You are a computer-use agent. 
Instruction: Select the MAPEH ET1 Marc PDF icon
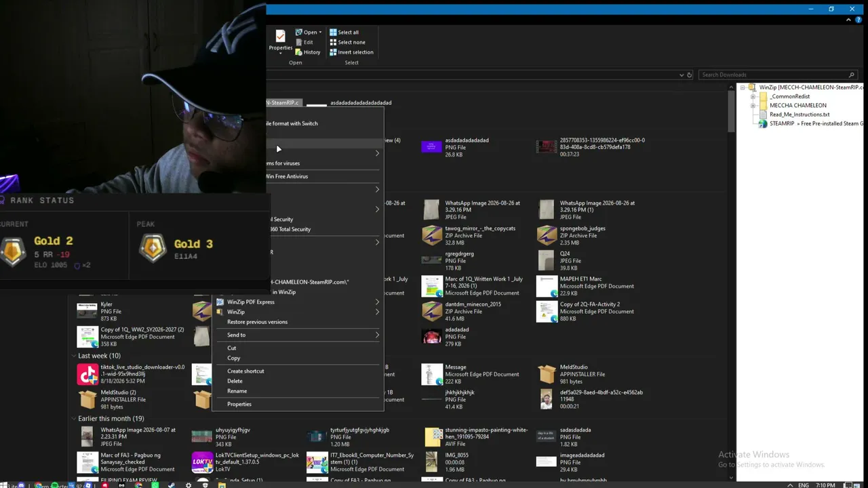click(547, 286)
